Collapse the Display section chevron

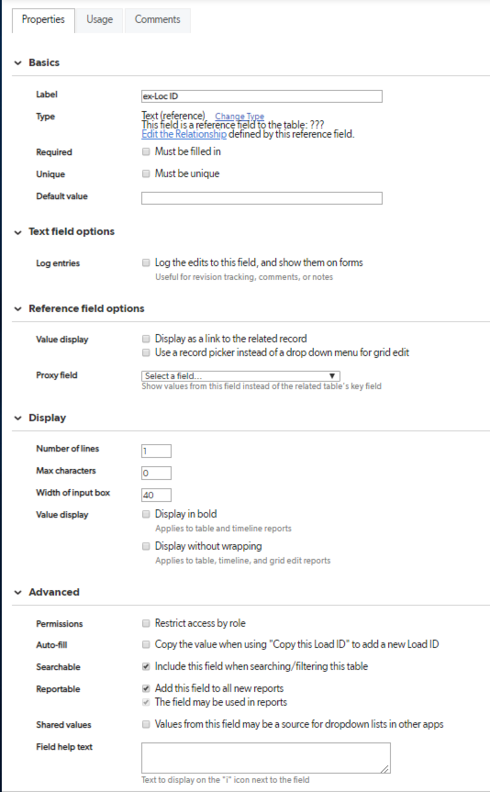pyautogui.click(x=18, y=418)
